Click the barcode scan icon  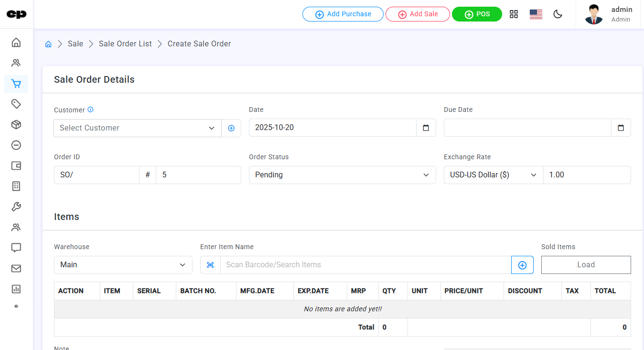click(x=210, y=265)
